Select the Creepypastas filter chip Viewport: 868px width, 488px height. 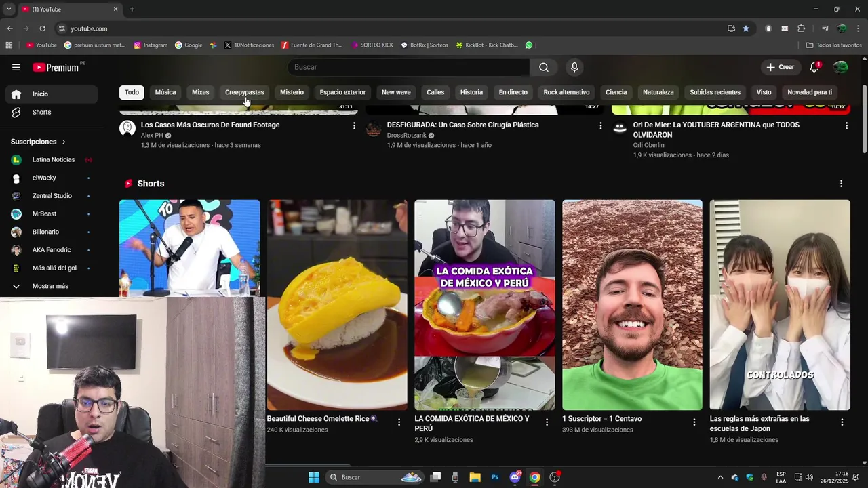(244, 92)
